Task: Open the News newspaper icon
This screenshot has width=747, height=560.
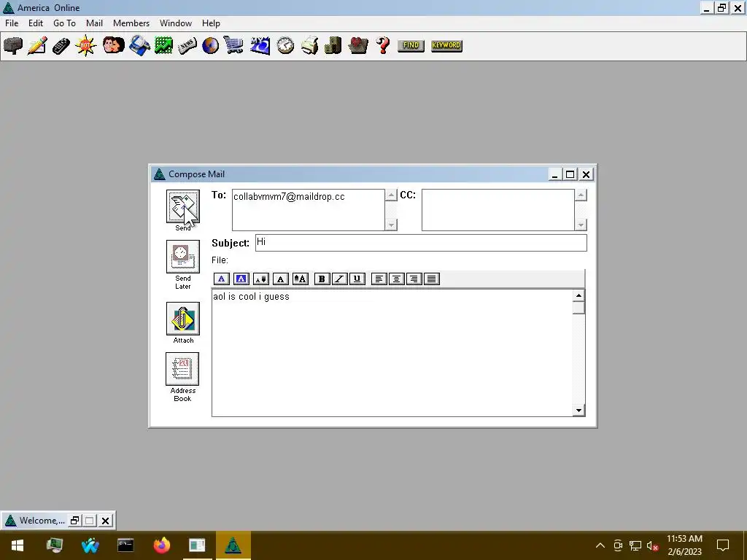Action: point(187,46)
